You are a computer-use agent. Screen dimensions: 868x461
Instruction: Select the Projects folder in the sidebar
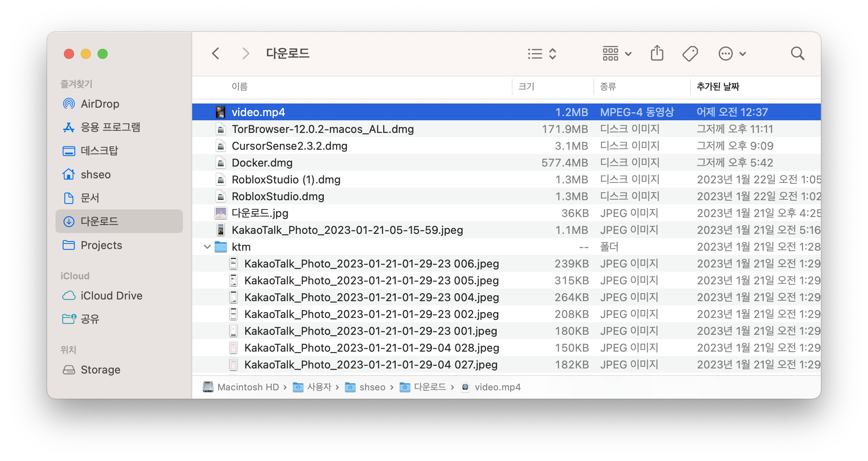click(101, 245)
